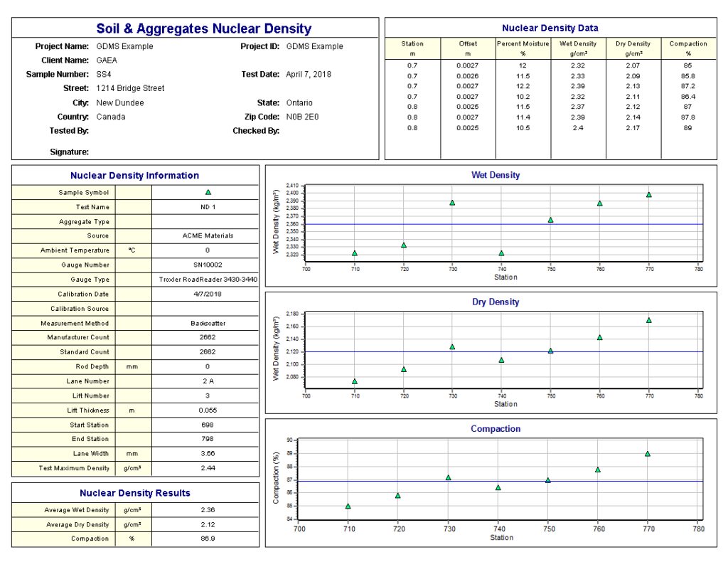
Task: Click the Average Wet Density value 2.36
Action: (x=207, y=510)
